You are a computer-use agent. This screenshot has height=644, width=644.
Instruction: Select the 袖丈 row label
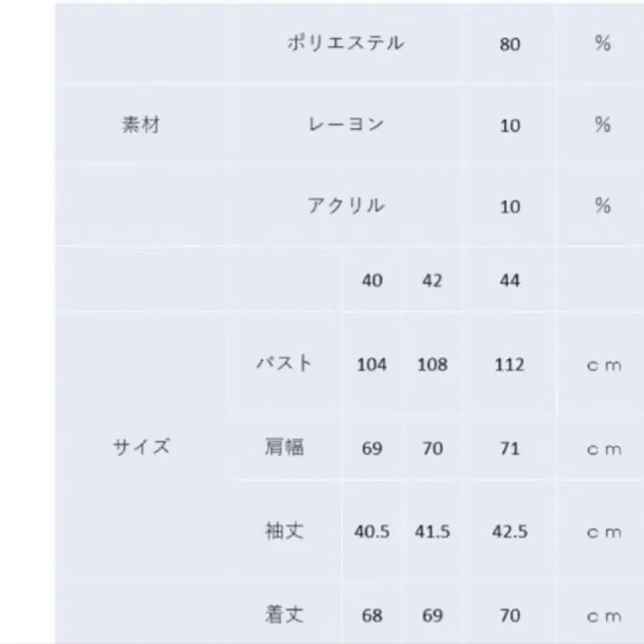click(x=285, y=531)
